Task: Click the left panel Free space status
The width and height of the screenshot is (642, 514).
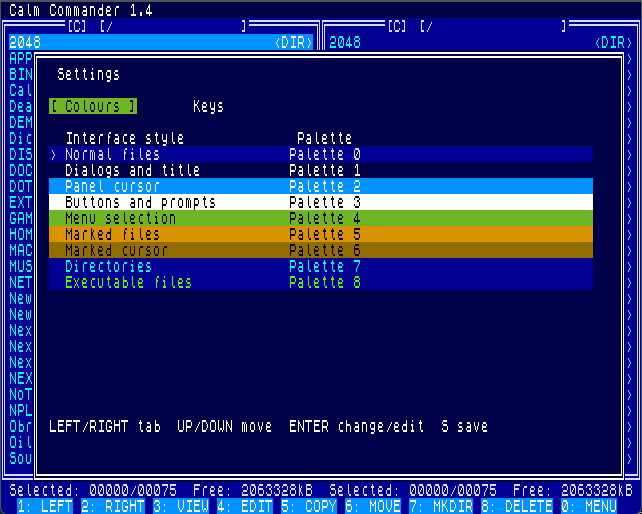Action: (253, 490)
